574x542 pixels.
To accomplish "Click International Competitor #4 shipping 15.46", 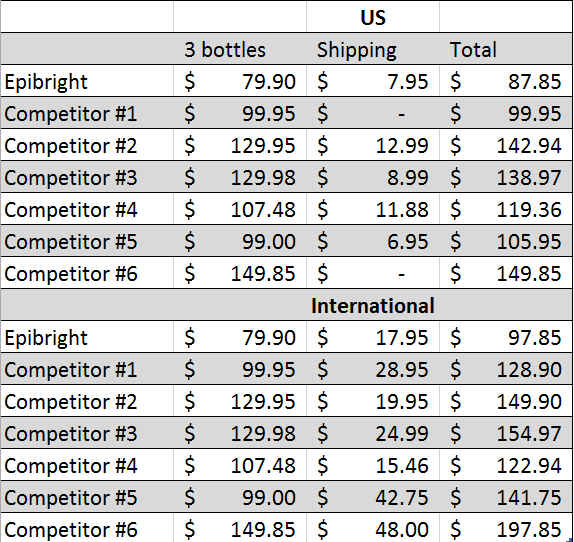I will coord(373,466).
